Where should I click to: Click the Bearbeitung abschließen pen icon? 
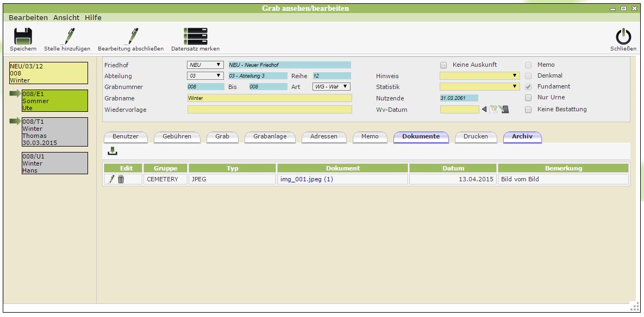click(130, 36)
